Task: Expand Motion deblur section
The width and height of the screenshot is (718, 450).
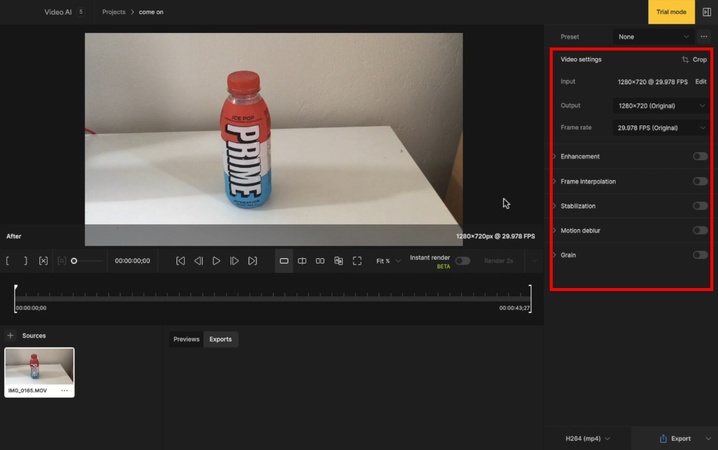Action: [554, 230]
